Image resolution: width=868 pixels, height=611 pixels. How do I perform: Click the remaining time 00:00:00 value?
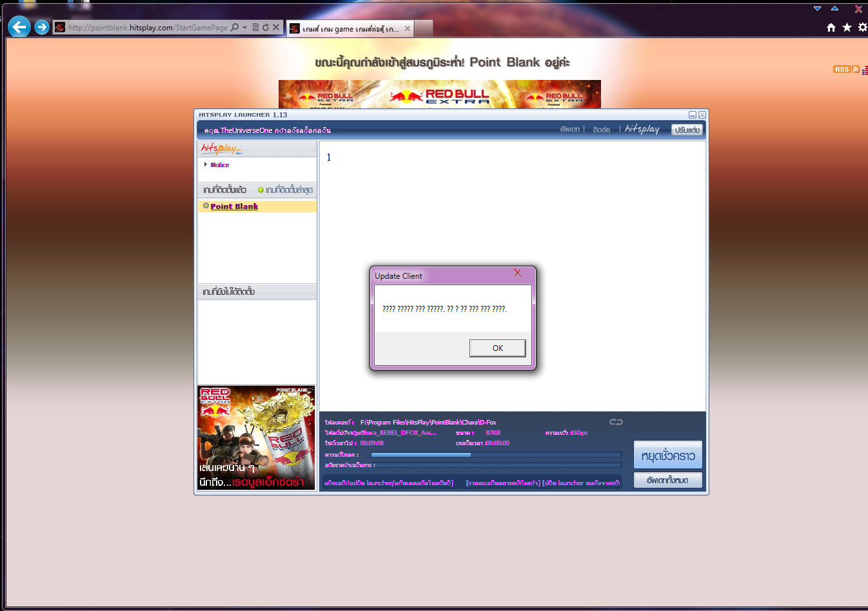(497, 443)
